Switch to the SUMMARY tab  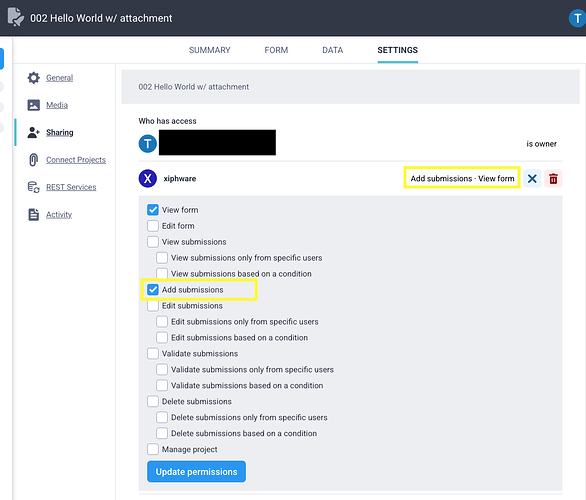(210, 50)
